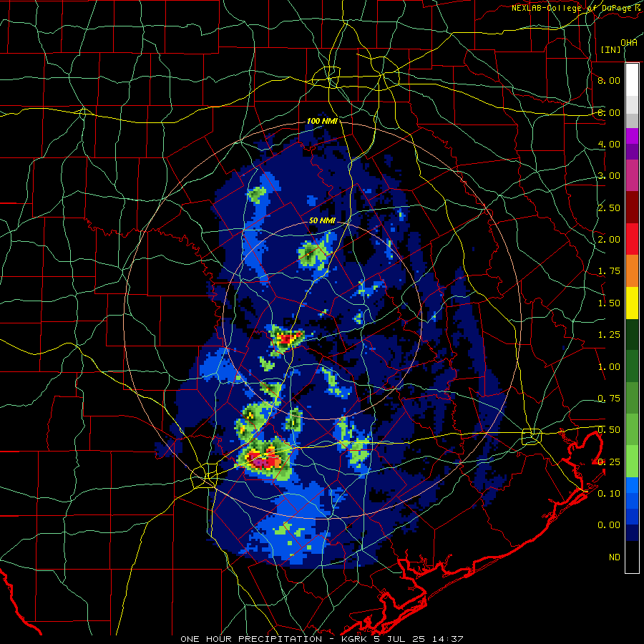
Task: Click the 8.00 legend value
Action: [x=609, y=80]
